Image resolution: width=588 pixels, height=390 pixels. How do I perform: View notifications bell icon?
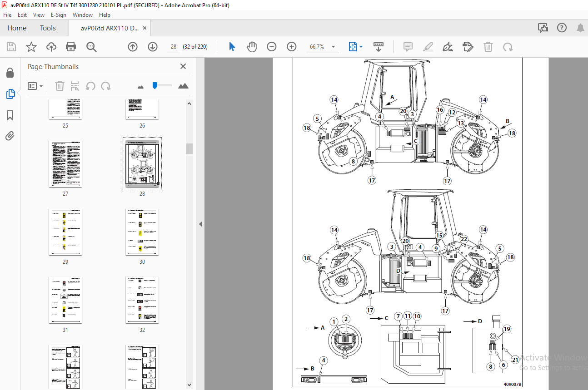click(x=580, y=28)
